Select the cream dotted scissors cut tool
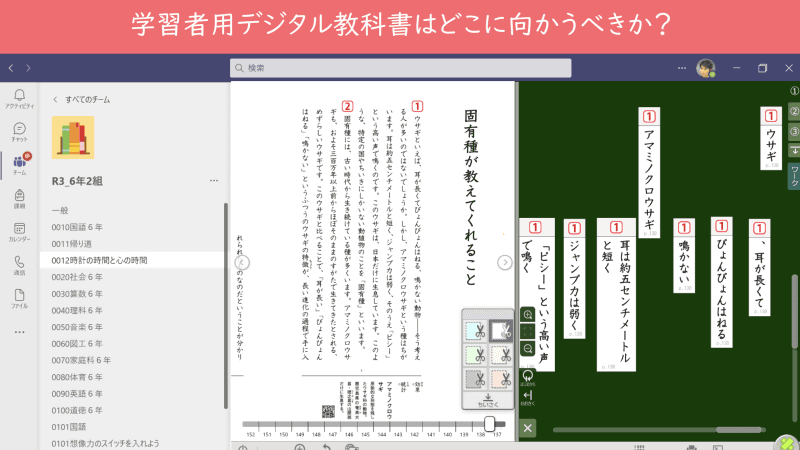Screen dimensions: 800x450 click(501, 355)
